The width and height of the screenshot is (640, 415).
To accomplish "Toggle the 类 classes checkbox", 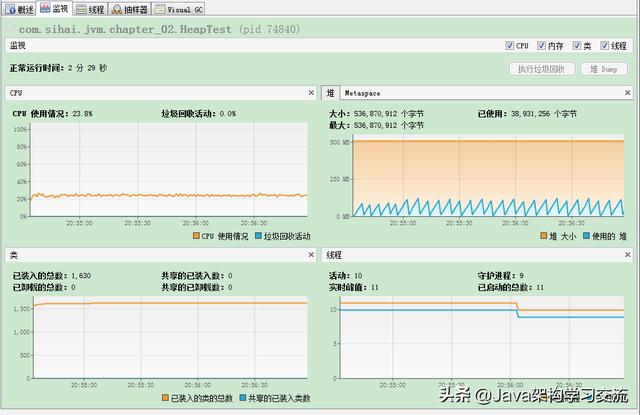I will tap(576, 46).
